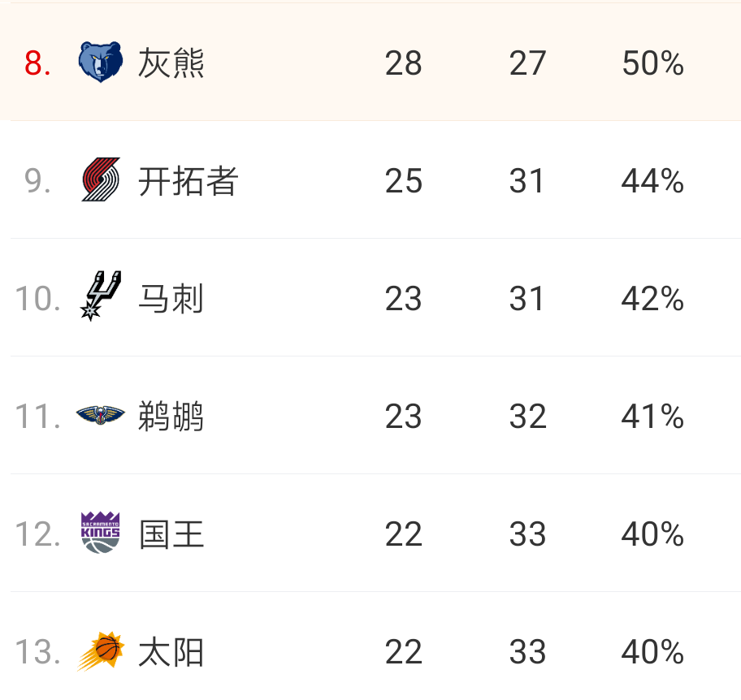Open team name 灰熊
Screen dimensions: 741x700
click(171, 63)
